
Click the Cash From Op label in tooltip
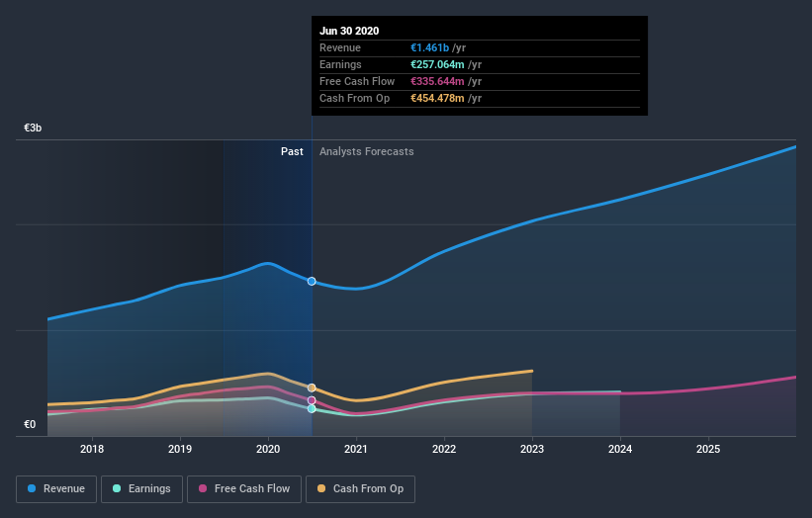(355, 98)
